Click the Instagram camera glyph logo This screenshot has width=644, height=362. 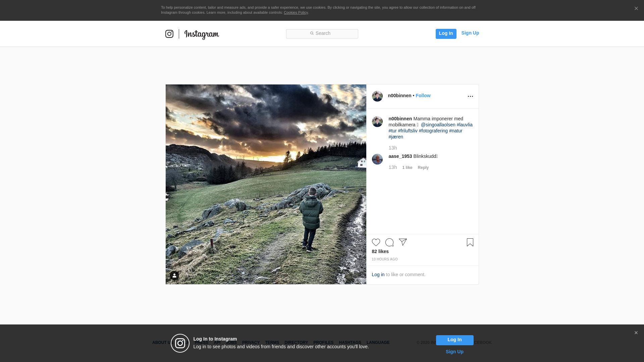(x=169, y=34)
